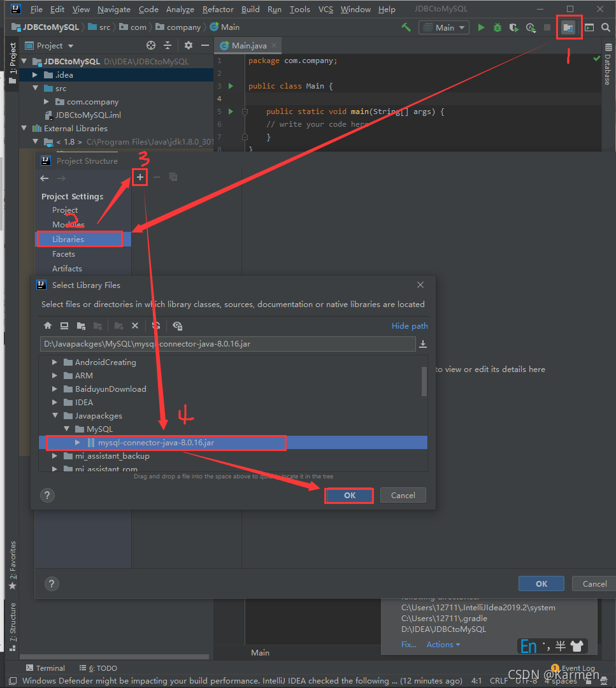Select Artifacts in Project Settings
Image resolution: width=616 pixels, height=688 pixels.
[67, 269]
